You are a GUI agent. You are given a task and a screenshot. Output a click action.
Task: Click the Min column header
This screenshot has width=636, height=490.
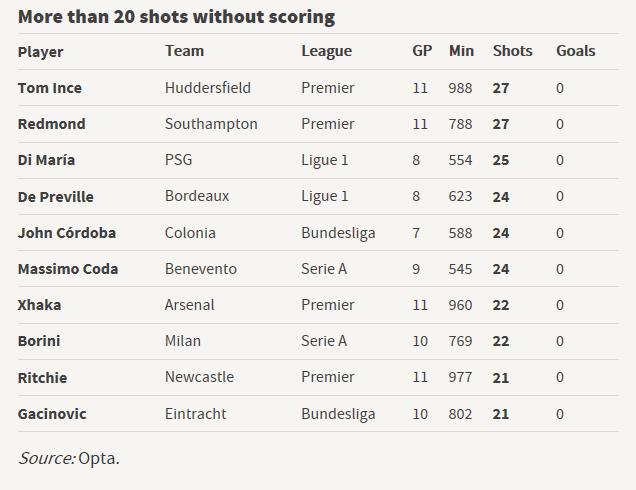[461, 51]
